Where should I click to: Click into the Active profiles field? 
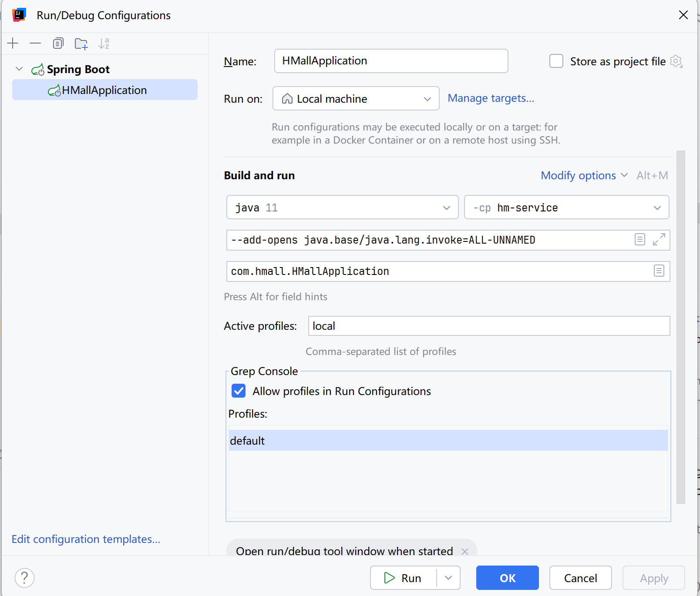pyautogui.click(x=488, y=326)
